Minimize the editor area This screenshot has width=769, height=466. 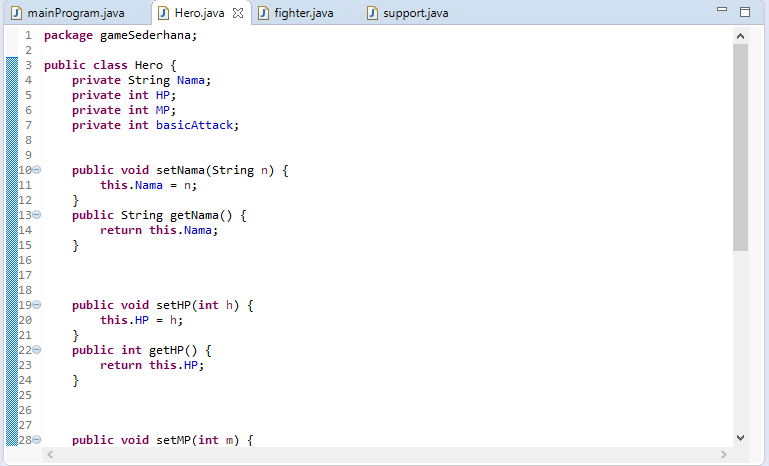coord(721,9)
